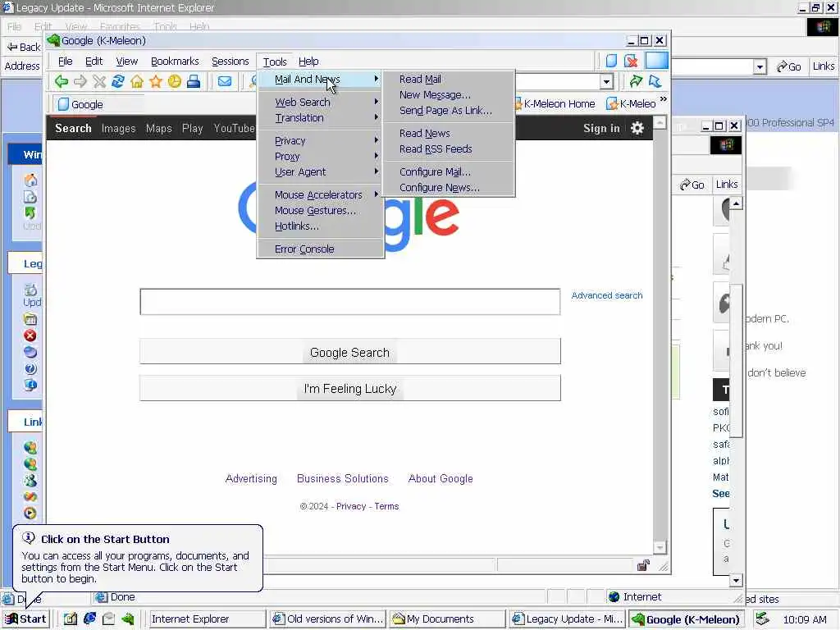Expand the Proxy submenu
840x630 pixels.
[320, 156]
